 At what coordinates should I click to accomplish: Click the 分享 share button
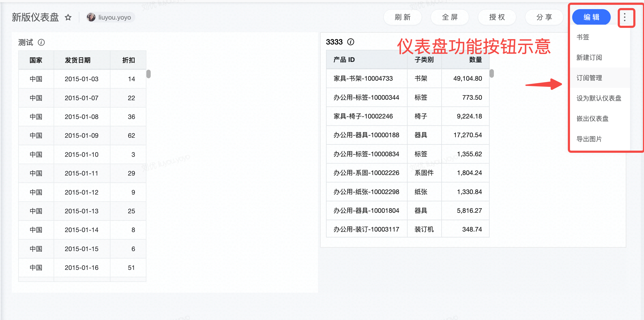point(544,17)
